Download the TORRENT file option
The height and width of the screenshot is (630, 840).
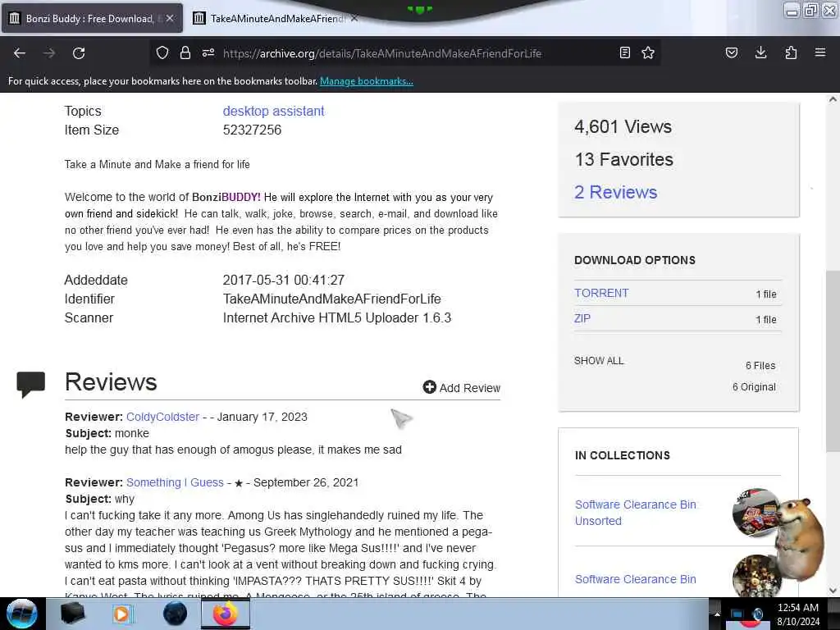point(601,293)
